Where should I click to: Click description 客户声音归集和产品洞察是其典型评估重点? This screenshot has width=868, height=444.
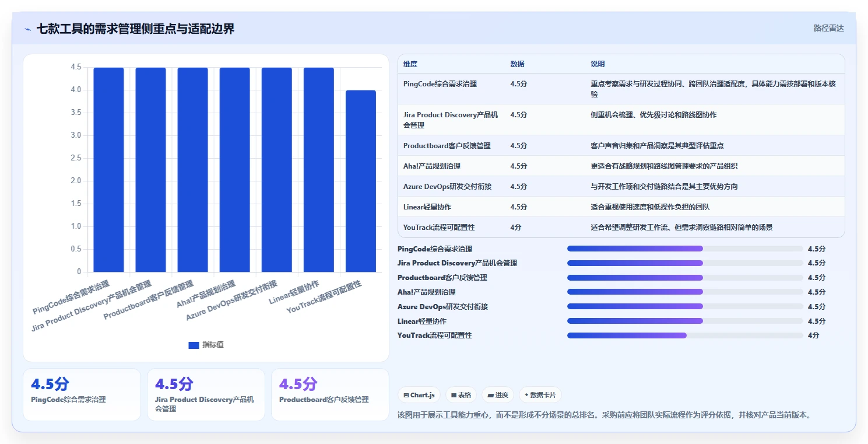pos(657,146)
